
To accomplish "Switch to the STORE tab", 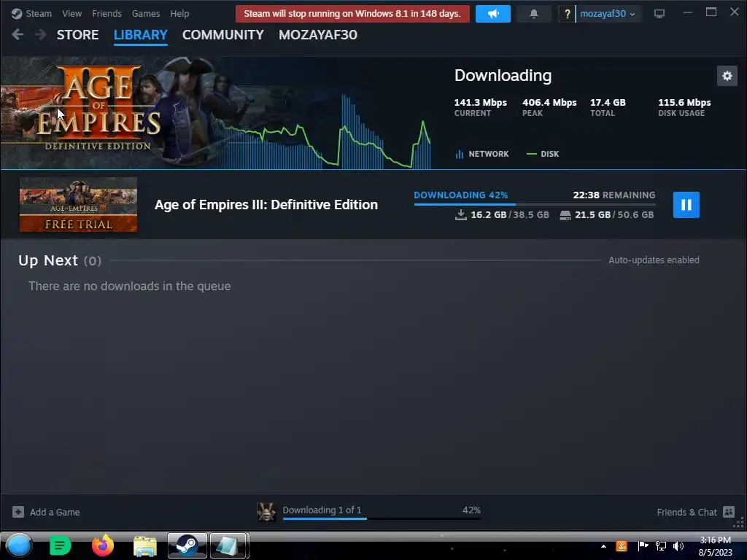I will (77, 35).
